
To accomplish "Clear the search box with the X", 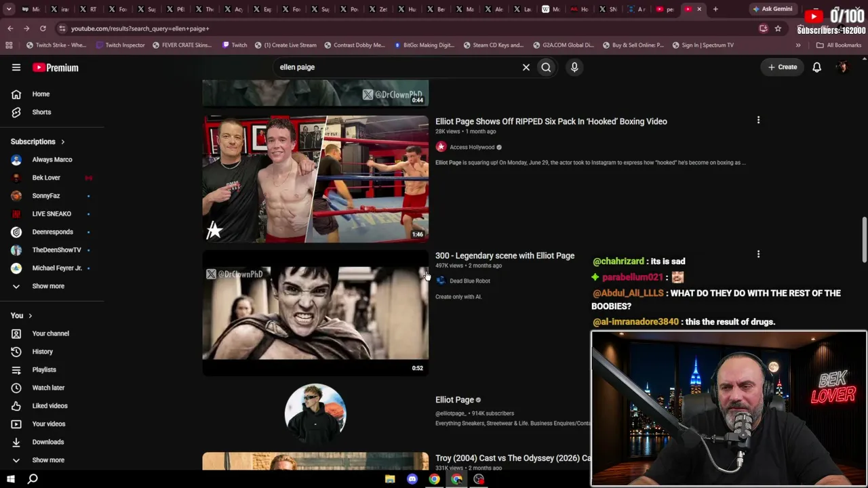I will click(x=526, y=67).
